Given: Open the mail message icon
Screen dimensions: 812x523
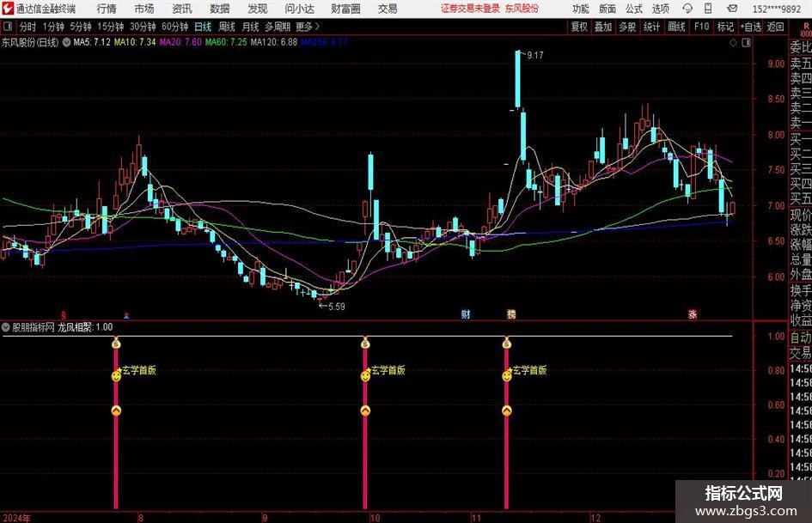Looking at the screenshot, I should pyautogui.click(x=732, y=9).
